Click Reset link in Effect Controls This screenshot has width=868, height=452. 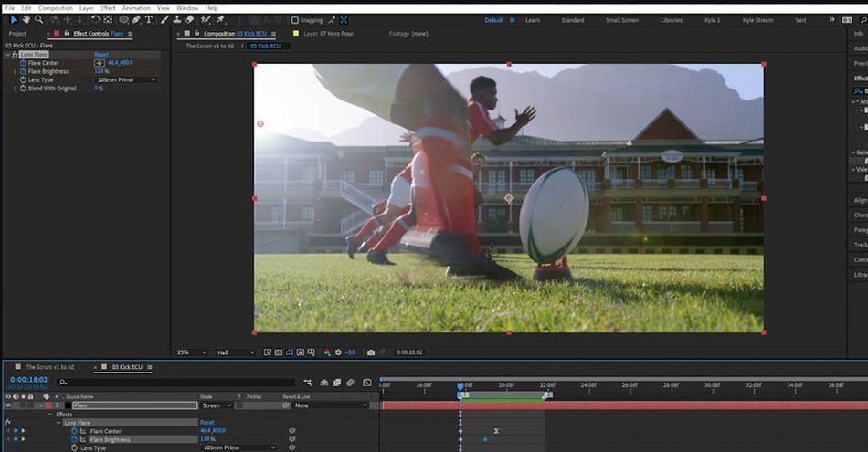click(101, 55)
